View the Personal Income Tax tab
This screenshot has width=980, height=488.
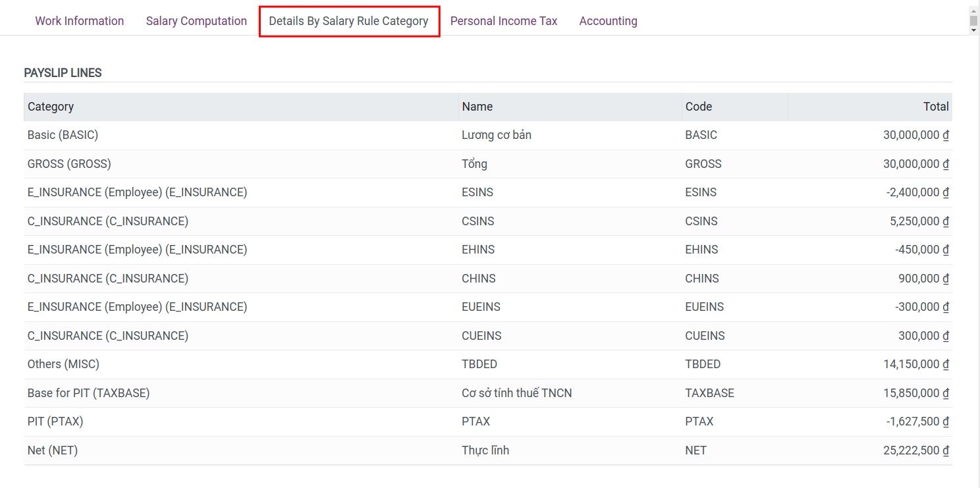[504, 20]
